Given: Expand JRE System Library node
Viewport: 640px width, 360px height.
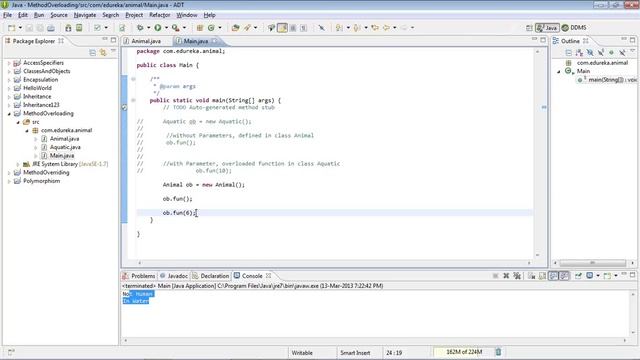Looking at the screenshot, I should 18,164.
